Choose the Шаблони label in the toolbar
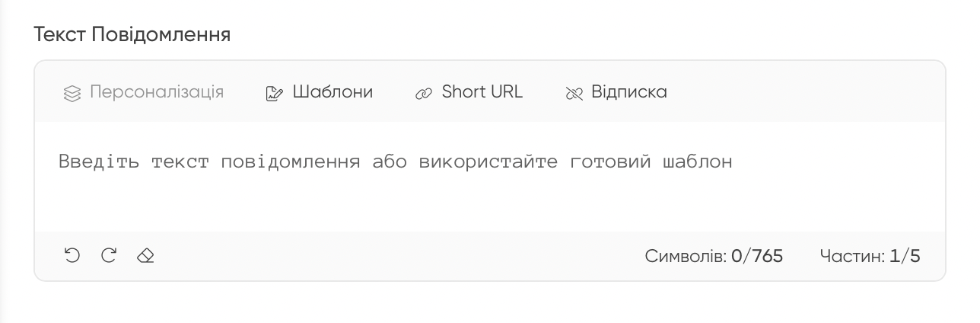 click(332, 92)
